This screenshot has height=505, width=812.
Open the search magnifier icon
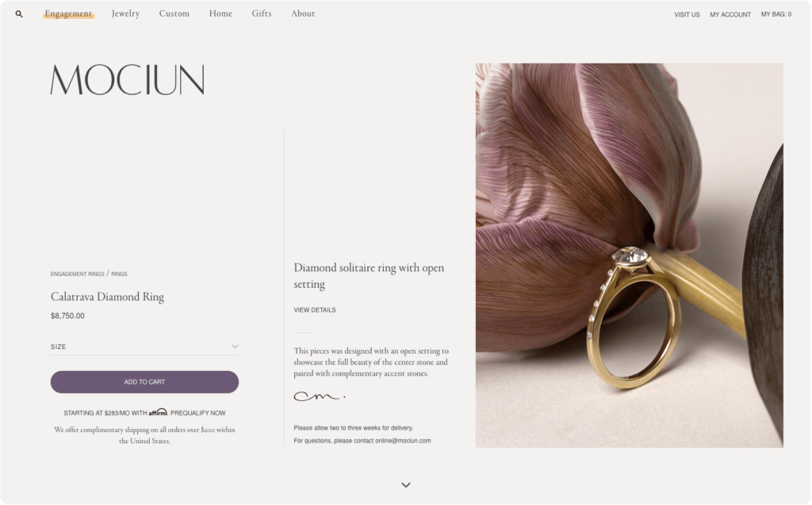pos(19,14)
